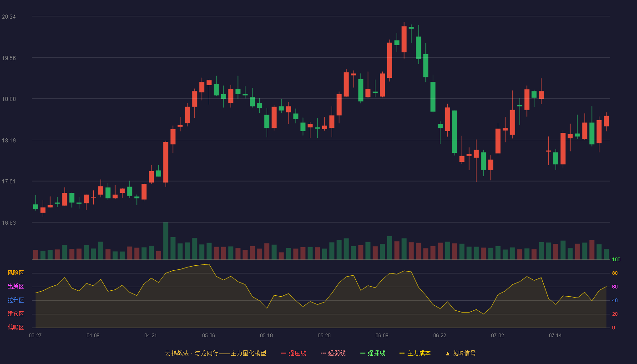637x364 pixels.
Task: Click the 06-22 date label
Action: pos(440,335)
